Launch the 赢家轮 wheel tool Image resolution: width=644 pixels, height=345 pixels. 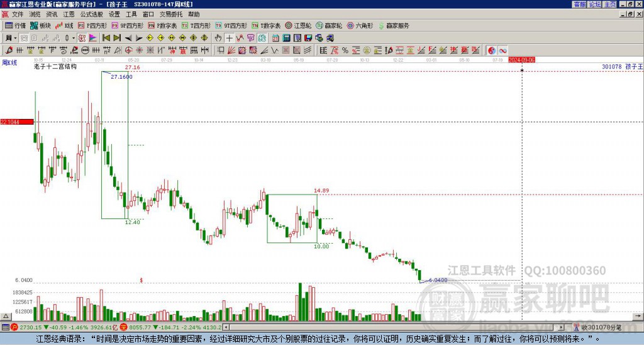(329, 25)
